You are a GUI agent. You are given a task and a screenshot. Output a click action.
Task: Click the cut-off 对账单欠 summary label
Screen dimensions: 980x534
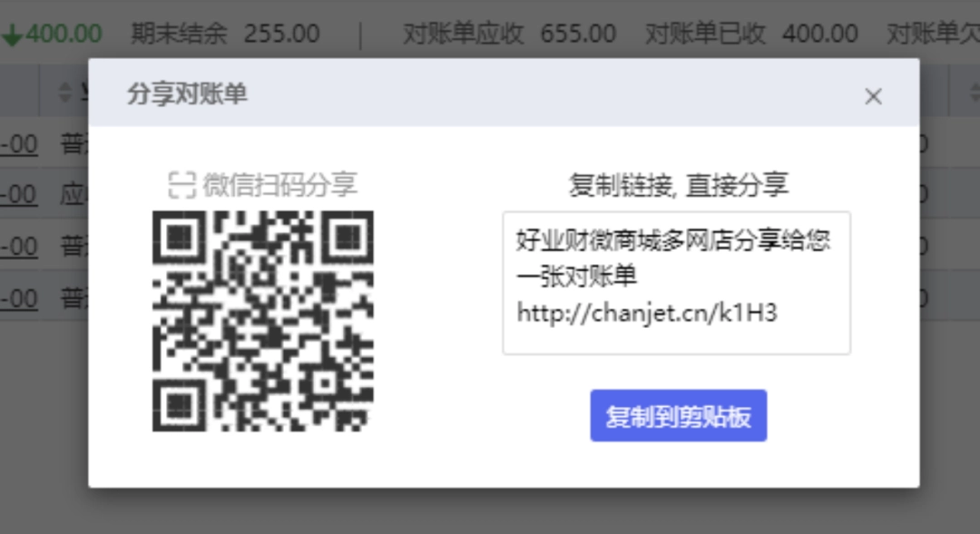coord(933,34)
